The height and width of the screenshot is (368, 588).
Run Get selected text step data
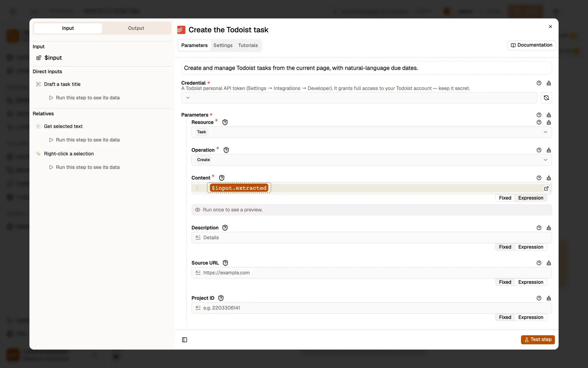pyautogui.click(x=84, y=140)
